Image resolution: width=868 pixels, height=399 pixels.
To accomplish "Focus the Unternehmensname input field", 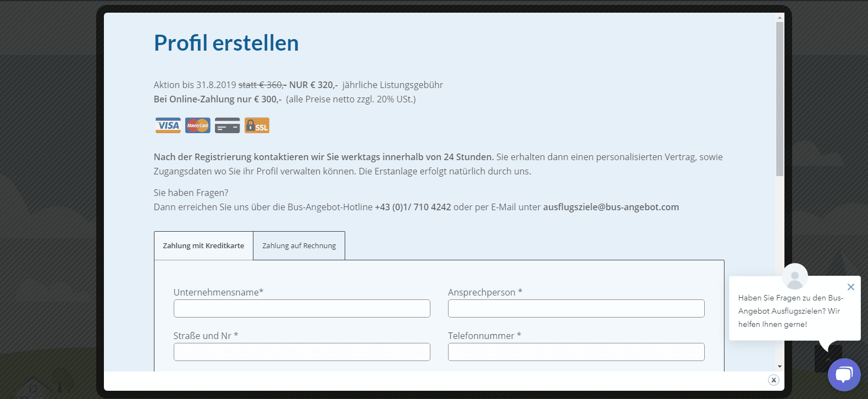I will 302,309.
